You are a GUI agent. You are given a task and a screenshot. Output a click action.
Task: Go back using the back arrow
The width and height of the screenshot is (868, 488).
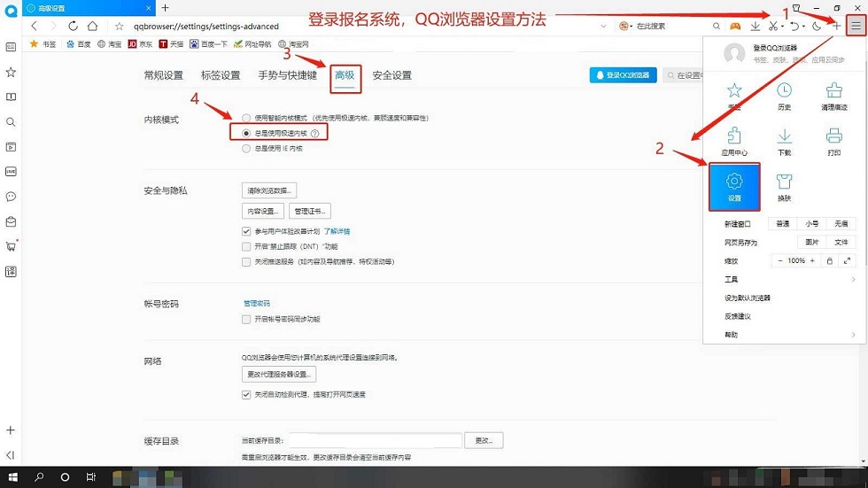(x=35, y=26)
